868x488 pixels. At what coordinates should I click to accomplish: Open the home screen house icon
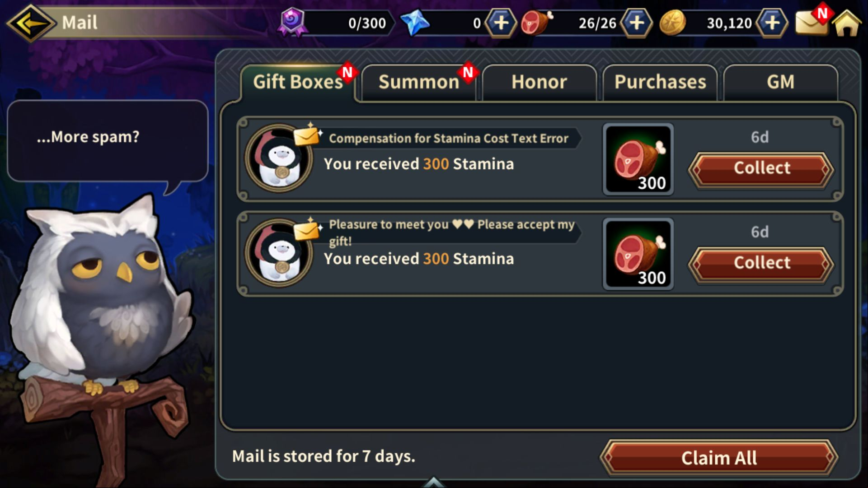(847, 23)
